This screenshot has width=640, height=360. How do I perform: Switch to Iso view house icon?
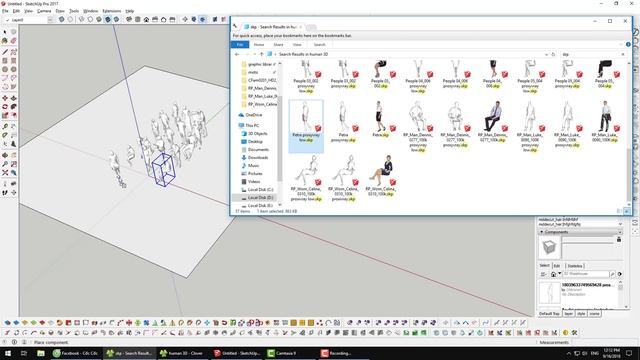tap(129, 19)
